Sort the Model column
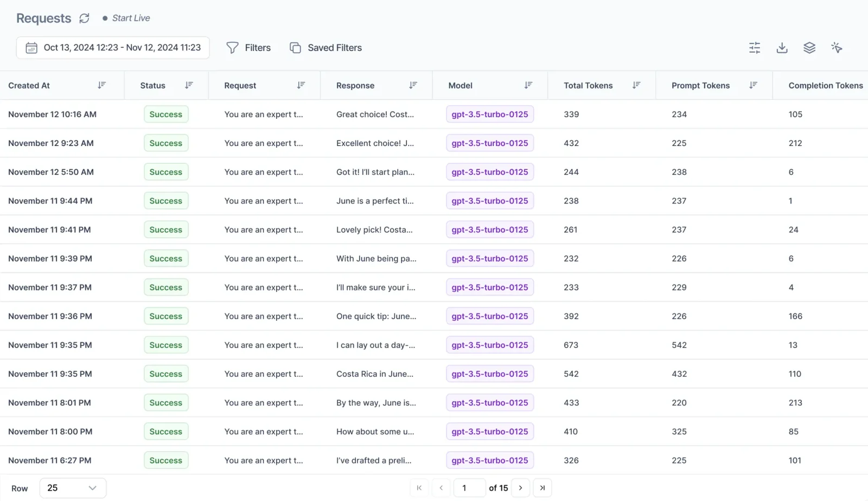The image size is (868, 501). point(528,85)
